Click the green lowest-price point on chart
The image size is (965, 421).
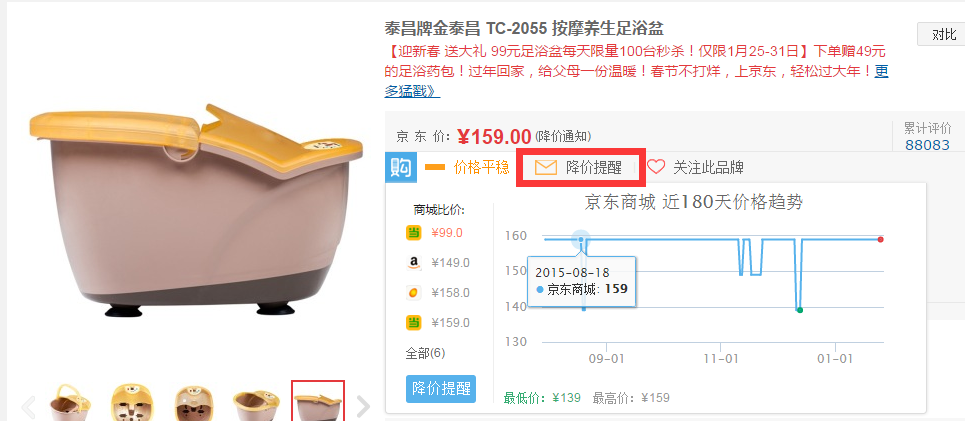coord(799,310)
